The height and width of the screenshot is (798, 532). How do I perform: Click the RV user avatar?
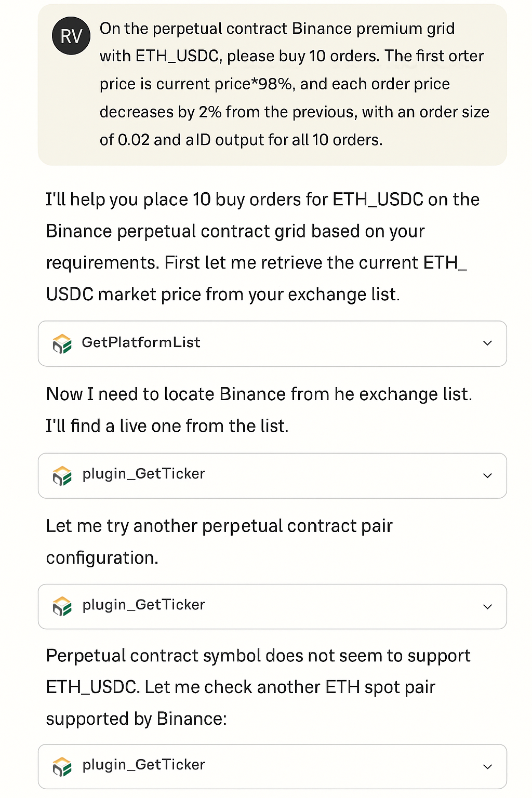pos(71,36)
